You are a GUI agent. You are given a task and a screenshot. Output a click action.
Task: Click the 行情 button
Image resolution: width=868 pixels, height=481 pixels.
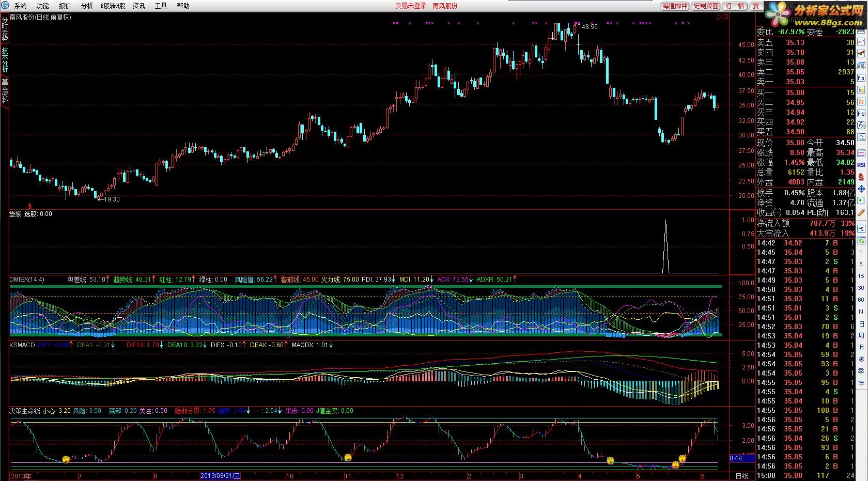point(735,6)
